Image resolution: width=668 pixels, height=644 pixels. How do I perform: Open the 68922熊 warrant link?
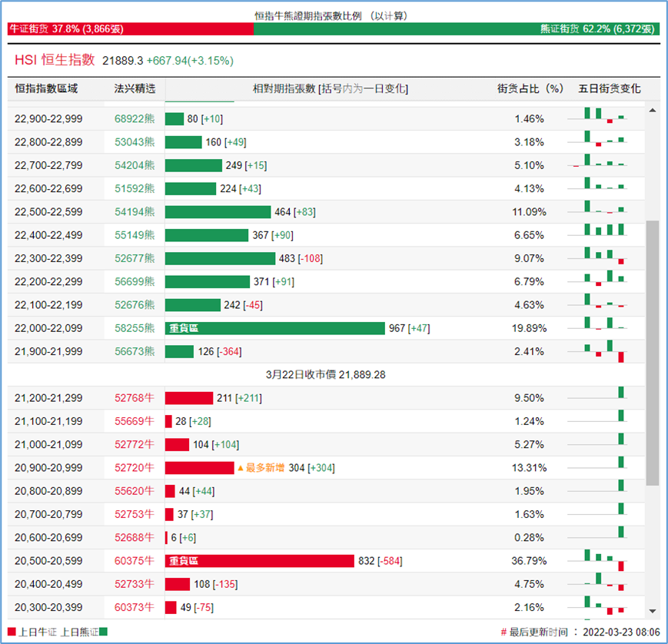click(135, 119)
